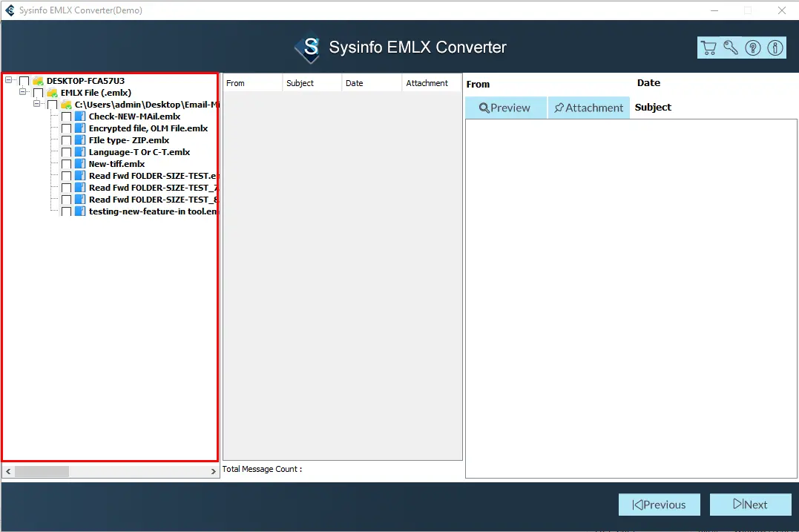Click the Encrypted file, OLM File.emlx file icon
This screenshot has height=532, width=799.
[80, 128]
